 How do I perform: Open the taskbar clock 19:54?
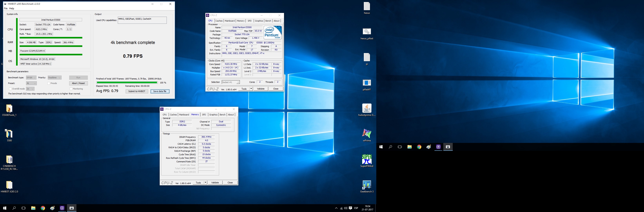(367, 208)
